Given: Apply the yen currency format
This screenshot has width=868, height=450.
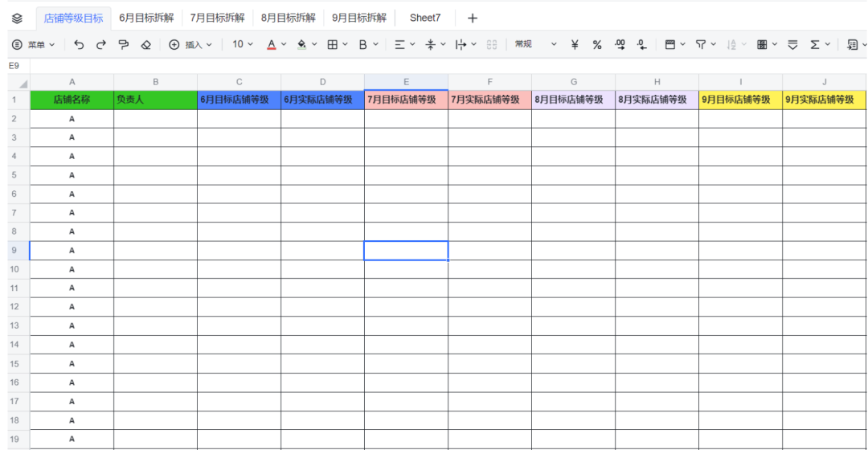Looking at the screenshot, I should (x=575, y=45).
